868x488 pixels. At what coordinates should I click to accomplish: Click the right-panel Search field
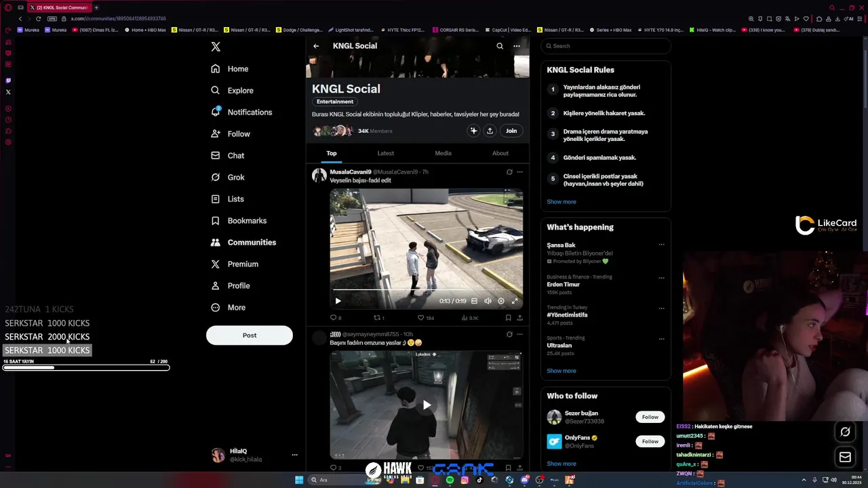[606, 46]
